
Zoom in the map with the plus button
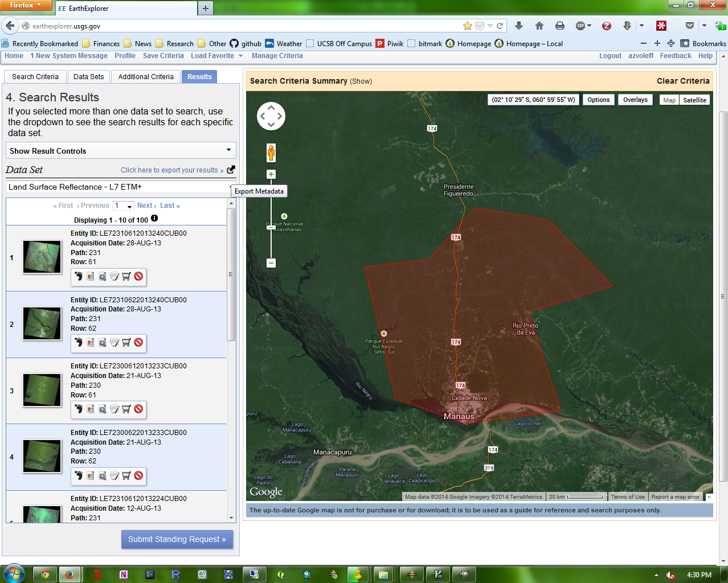(x=271, y=175)
